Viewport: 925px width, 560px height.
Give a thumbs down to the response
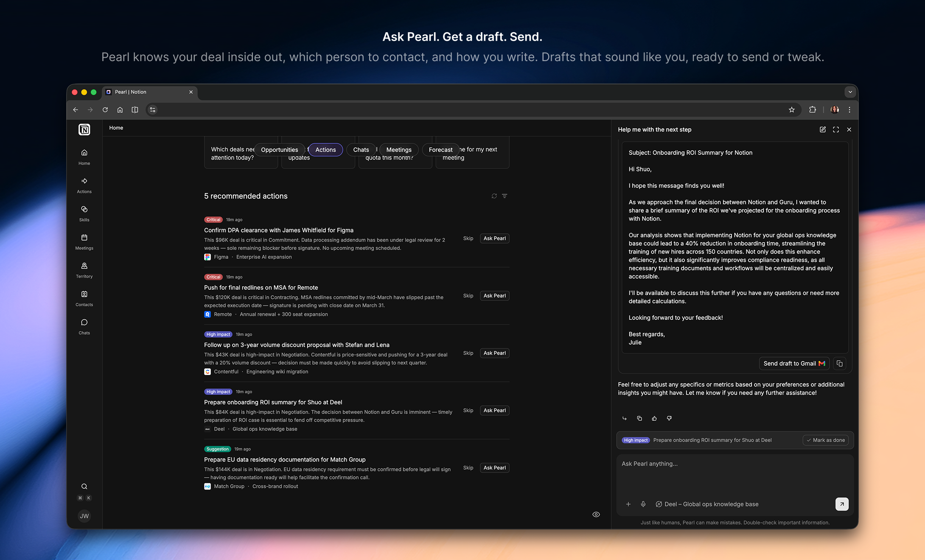coord(669,418)
